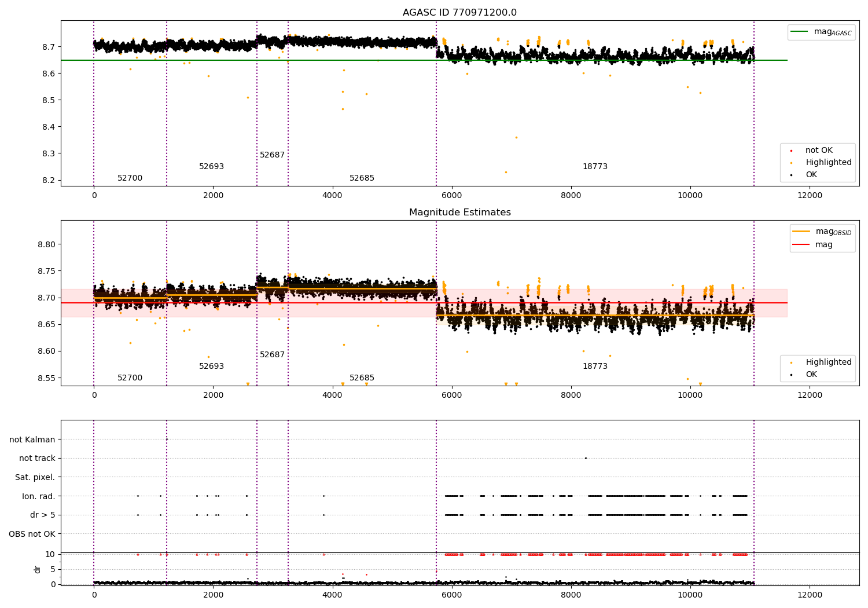Click the 'Ion. rad.' row label
This screenshot has width=868, height=608.
click(39, 496)
